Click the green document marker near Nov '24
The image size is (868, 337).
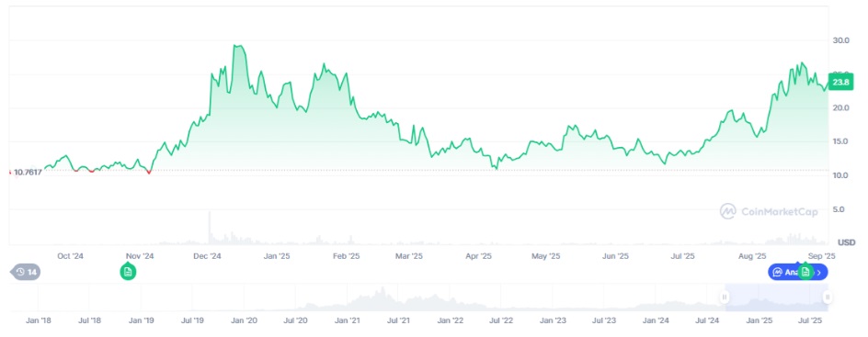coord(128,272)
